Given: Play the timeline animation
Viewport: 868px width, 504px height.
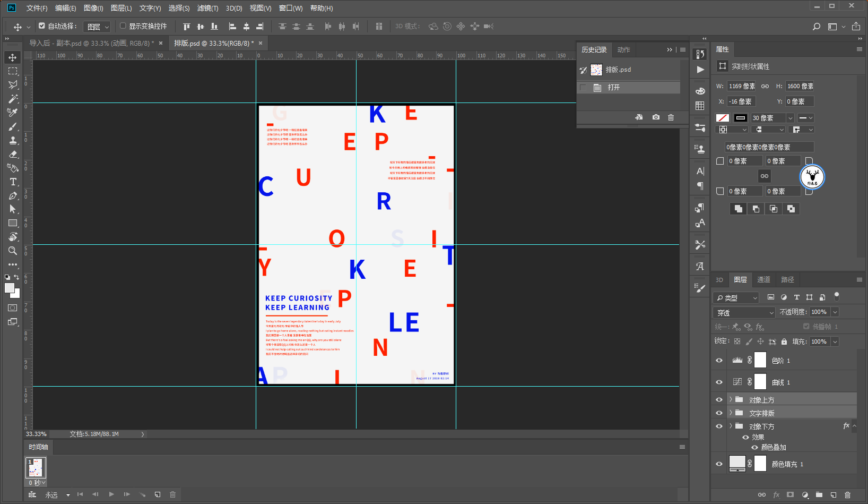Looking at the screenshot, I should [x=111, y=494].
